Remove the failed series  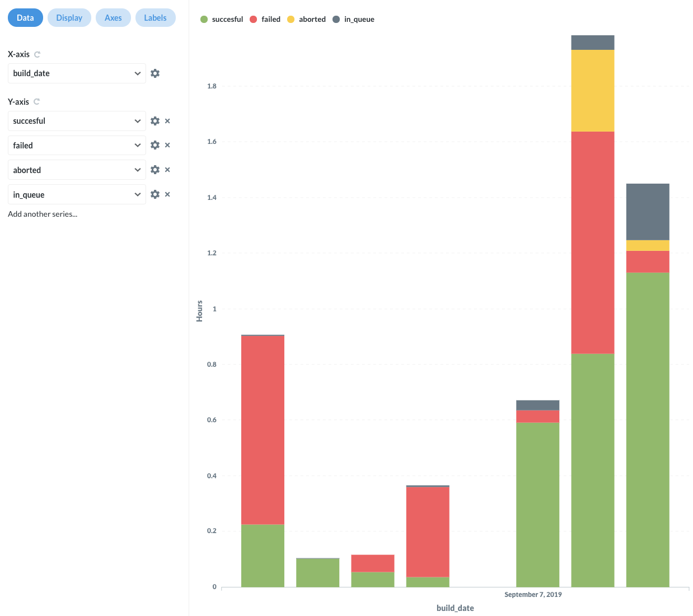[x=167, y=145]
